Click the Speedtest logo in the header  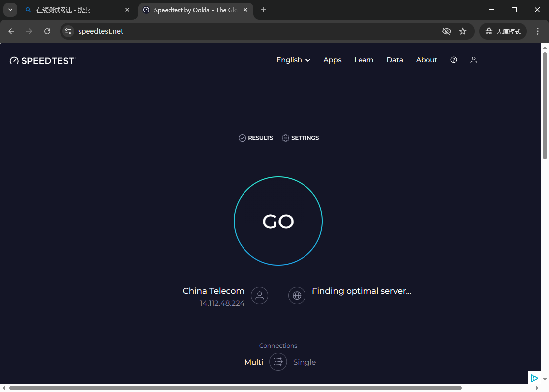point(42,60)
